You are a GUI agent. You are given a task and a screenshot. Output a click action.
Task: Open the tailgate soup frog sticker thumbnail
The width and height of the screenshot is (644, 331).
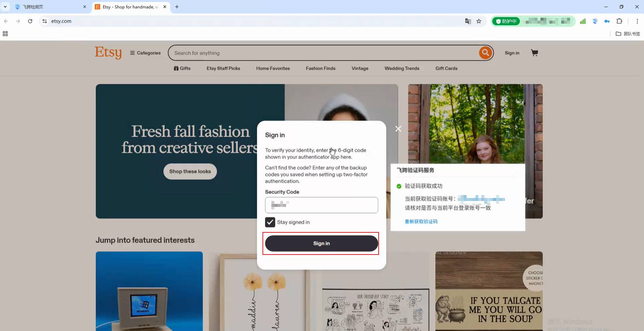point(489,291)
